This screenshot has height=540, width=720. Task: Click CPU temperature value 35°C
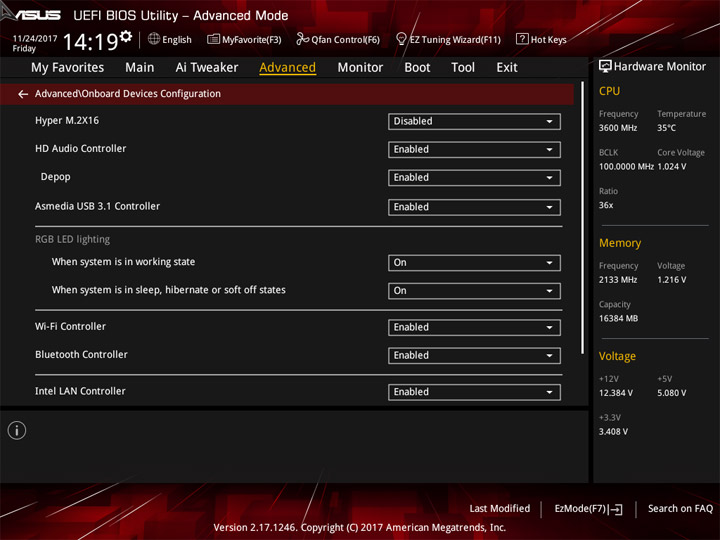666,128
